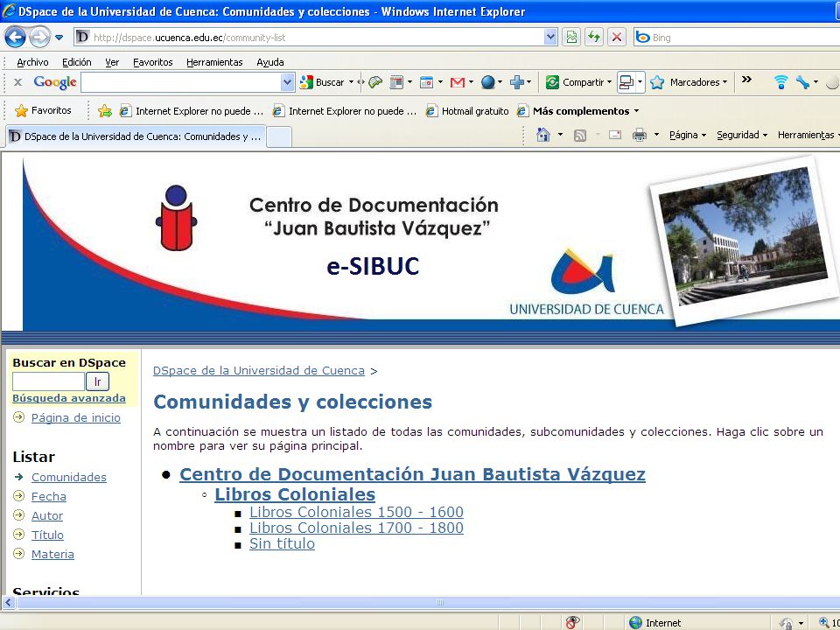840x630 pixels.
Task: Click the Google Buscar button
Action: pos(323,82)
